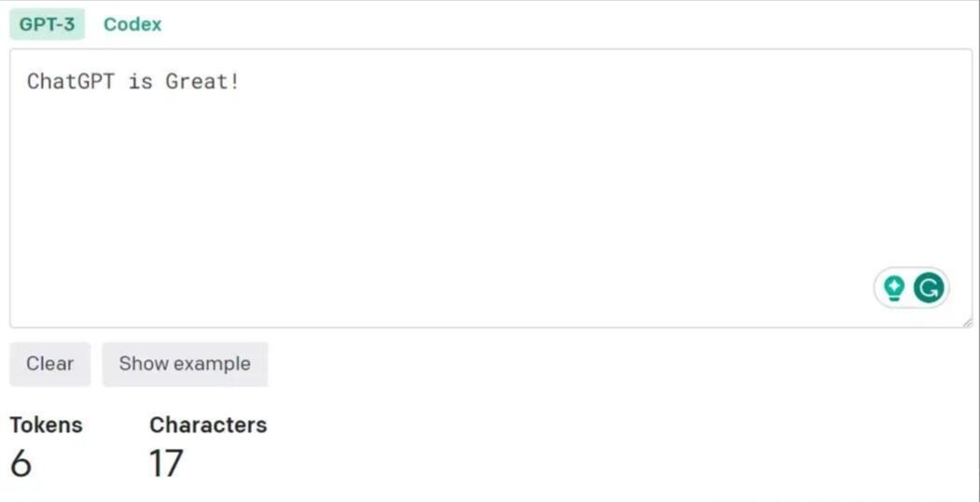This screenshot has width=980, height=502.
Task: Click the character count number 17
Action: click(166, 464)
